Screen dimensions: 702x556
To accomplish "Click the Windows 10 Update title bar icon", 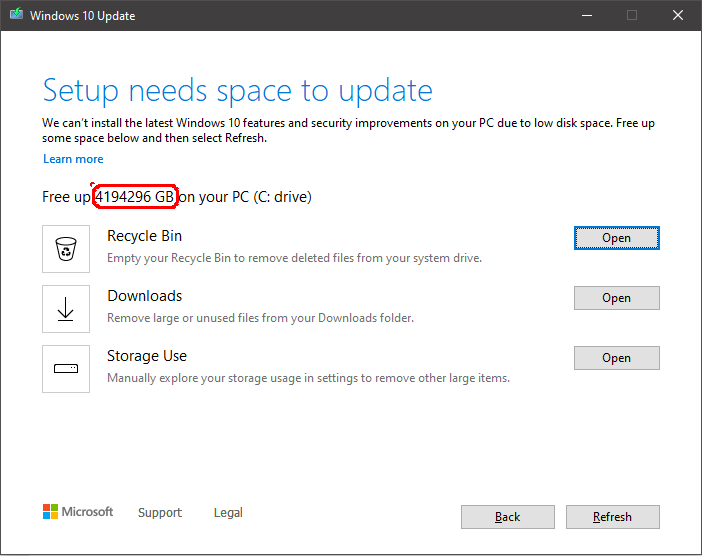I will coord(17,14).
